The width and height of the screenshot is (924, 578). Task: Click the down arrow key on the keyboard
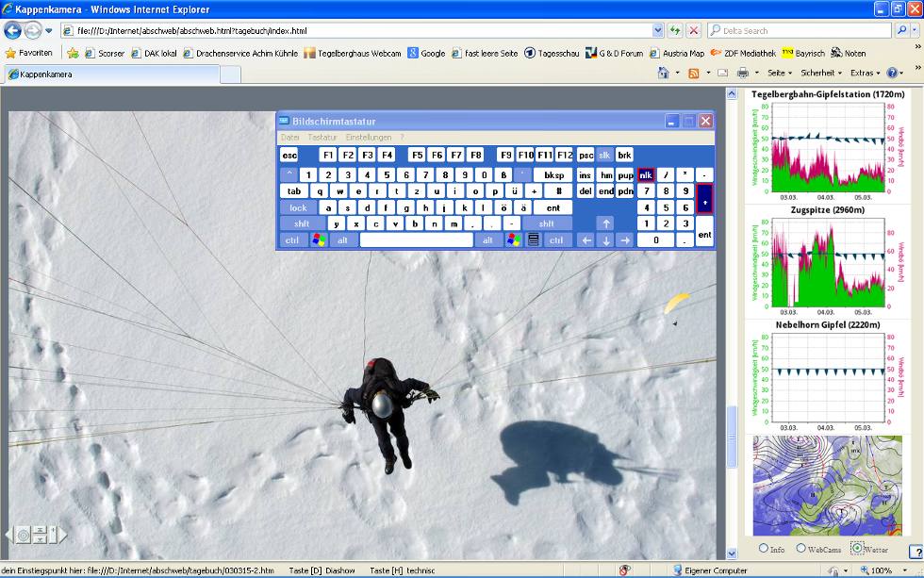coord(605,239)
